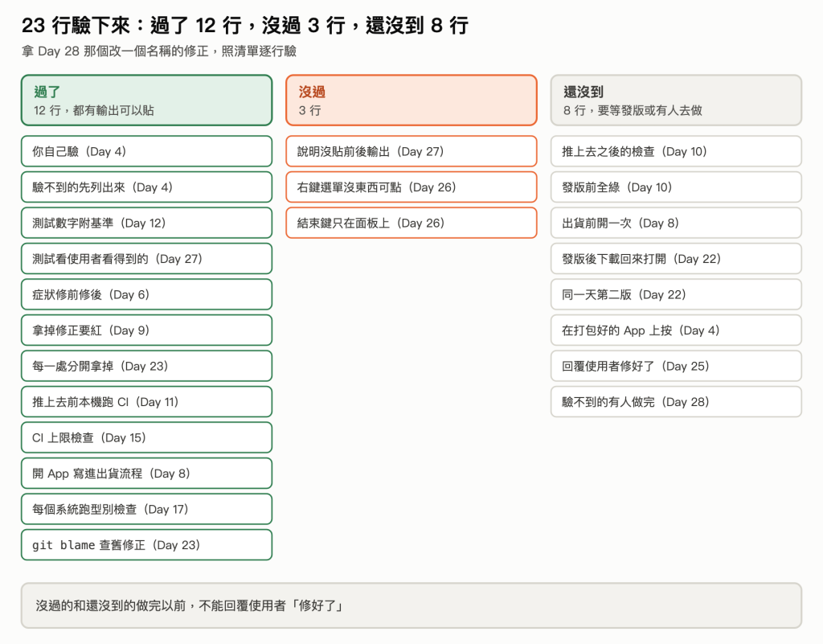Click the card "推上去之後的檢查（Day 10）"

[676, 151]
